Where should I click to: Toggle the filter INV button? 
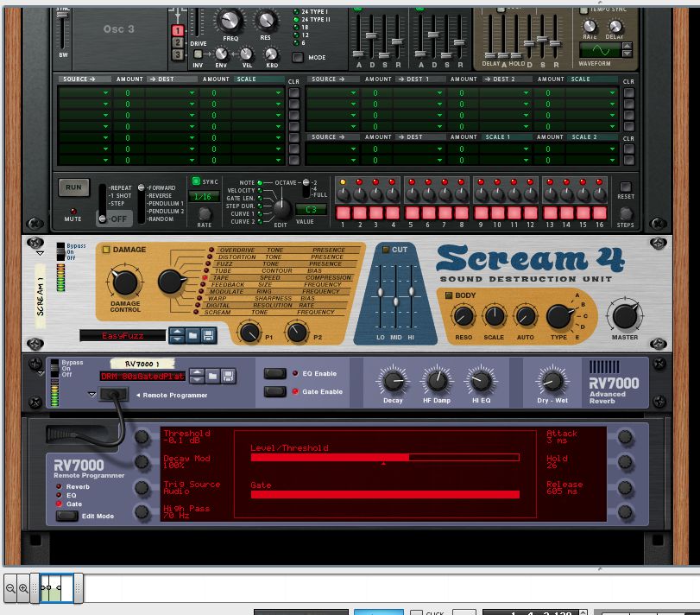[198, 54]
